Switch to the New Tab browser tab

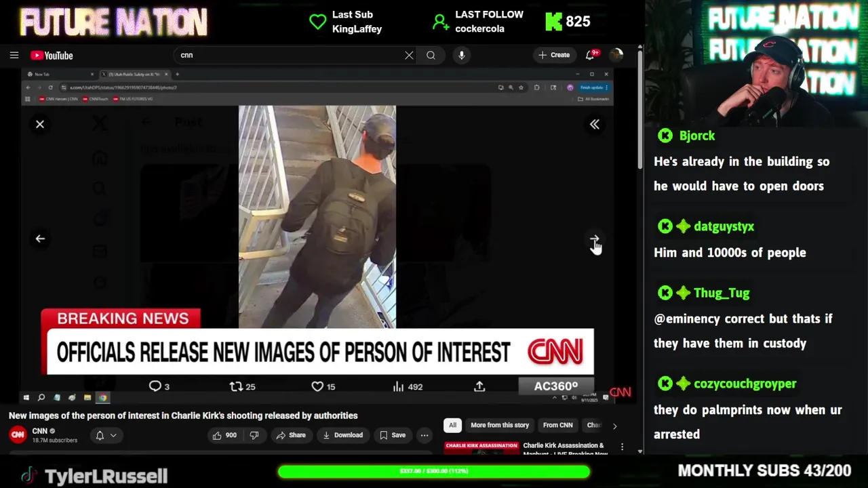(61, 74)
